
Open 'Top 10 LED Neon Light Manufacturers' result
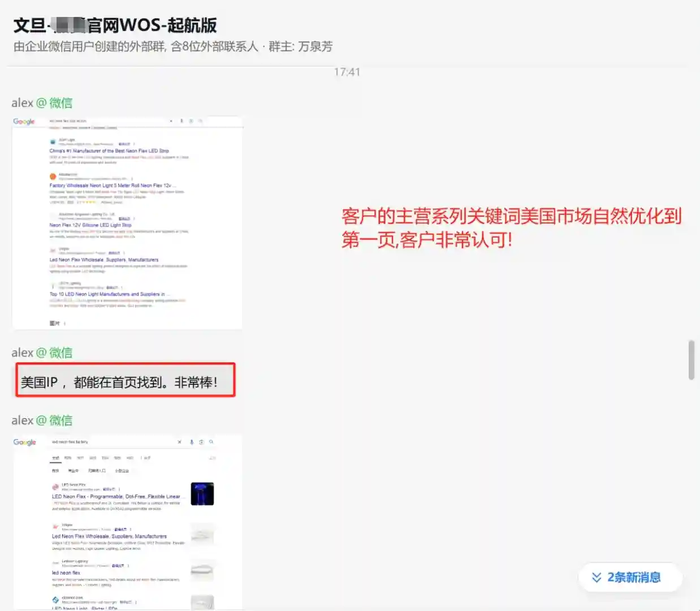pyautogui.click(x=107, y=294)
